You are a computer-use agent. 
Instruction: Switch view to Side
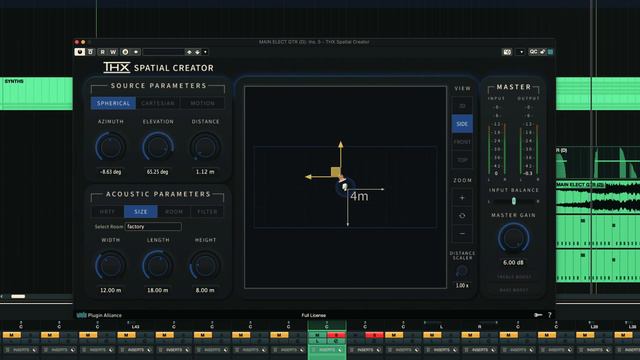(462, 124)
